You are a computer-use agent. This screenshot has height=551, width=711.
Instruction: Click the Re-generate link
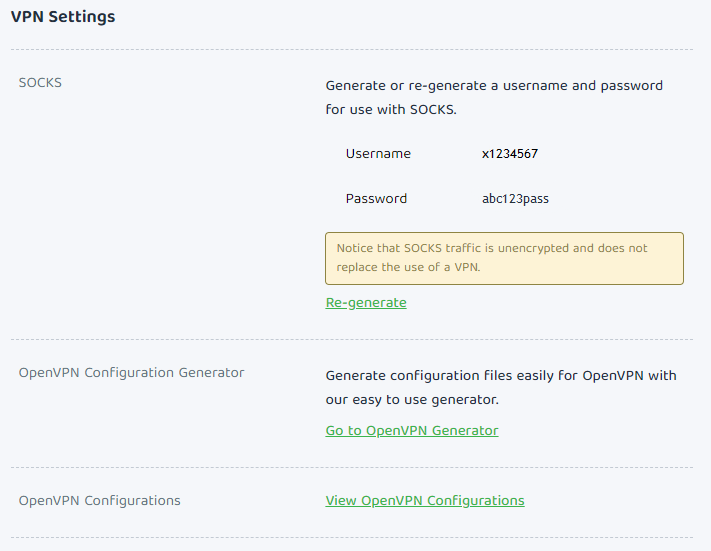click(366, 303)
